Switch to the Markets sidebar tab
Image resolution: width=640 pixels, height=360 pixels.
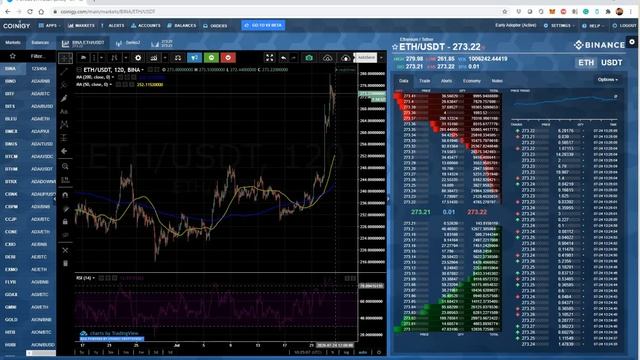[x=13, y=42]
